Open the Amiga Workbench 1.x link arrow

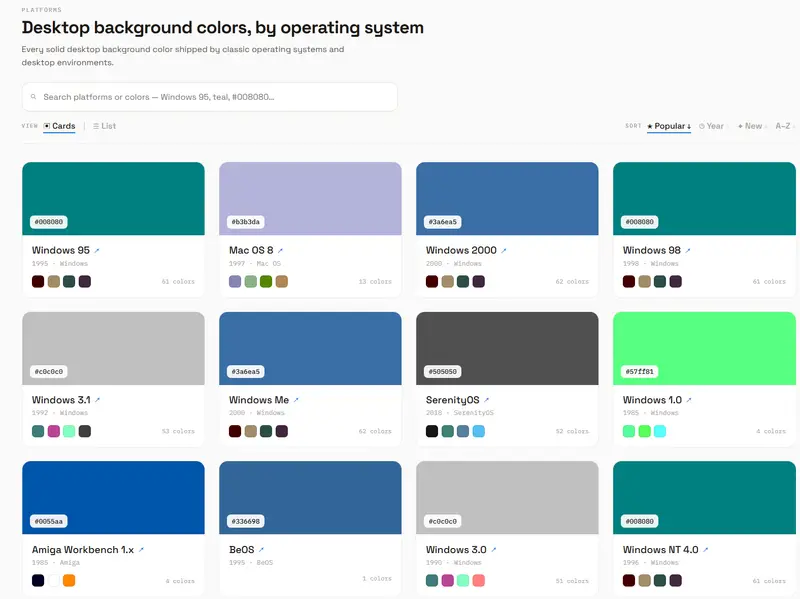[141, 550]
